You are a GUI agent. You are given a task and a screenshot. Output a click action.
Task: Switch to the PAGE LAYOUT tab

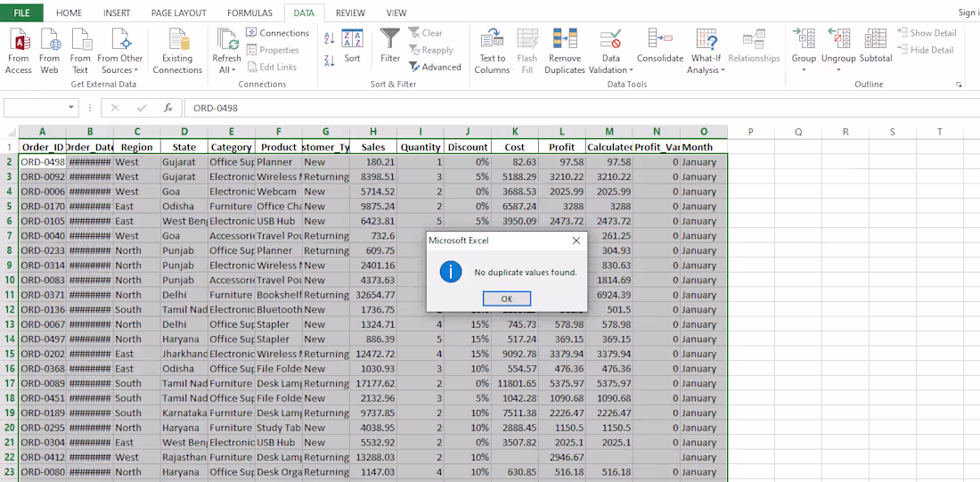179,12
